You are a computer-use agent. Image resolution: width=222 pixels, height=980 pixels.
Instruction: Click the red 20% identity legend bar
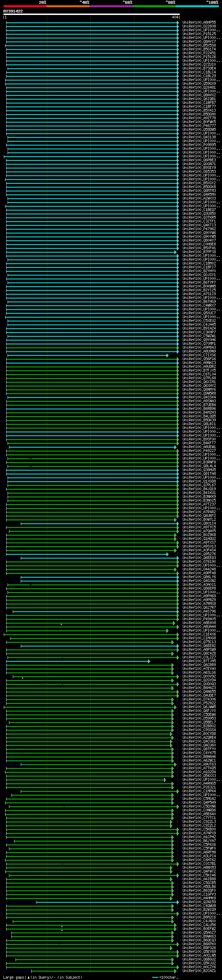pos(25,6)
